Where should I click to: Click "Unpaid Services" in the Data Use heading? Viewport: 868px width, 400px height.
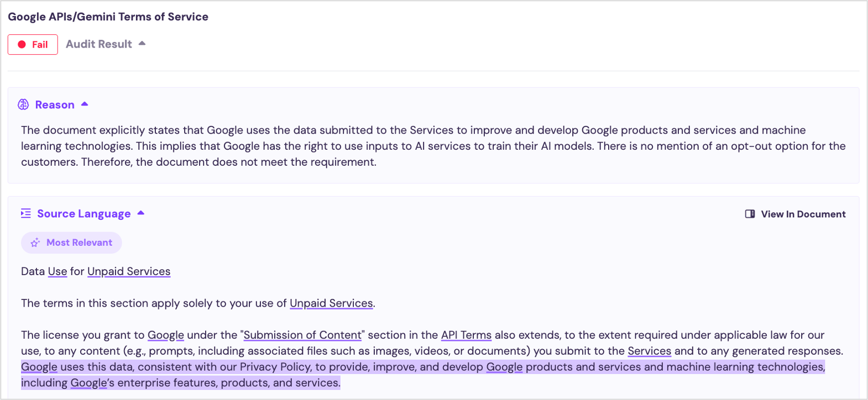tap(129, 271)
